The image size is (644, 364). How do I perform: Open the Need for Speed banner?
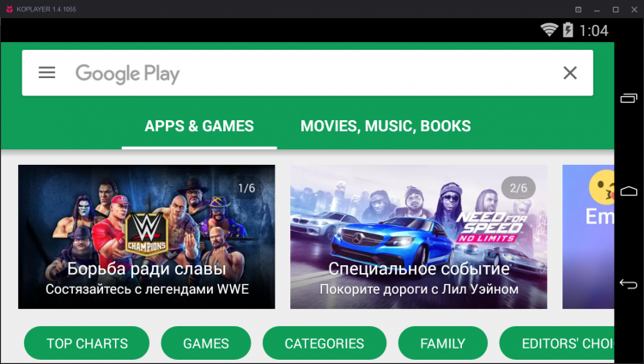[x=418, y=237]
